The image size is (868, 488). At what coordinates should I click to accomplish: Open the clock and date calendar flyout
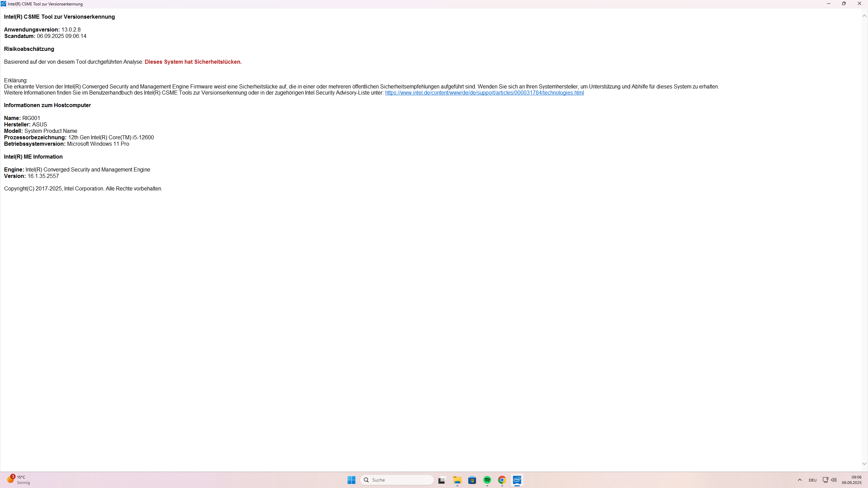851,480
